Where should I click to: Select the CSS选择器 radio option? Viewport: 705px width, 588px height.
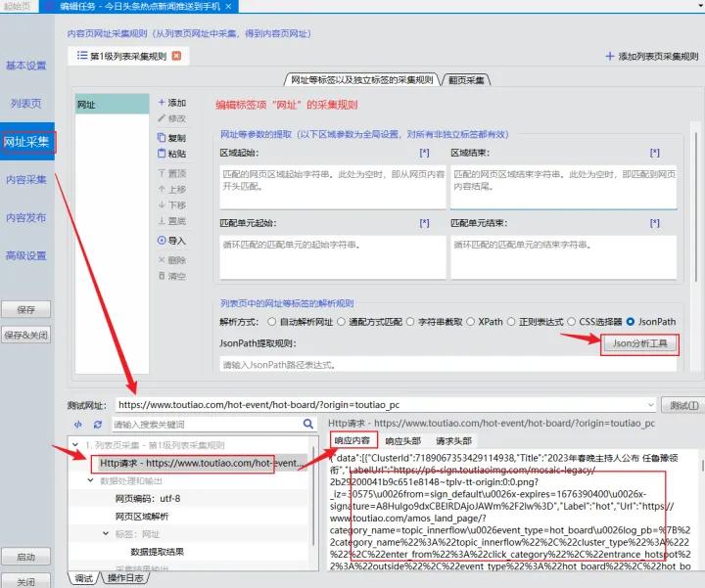pyautogui.click(x=571, y=322)
